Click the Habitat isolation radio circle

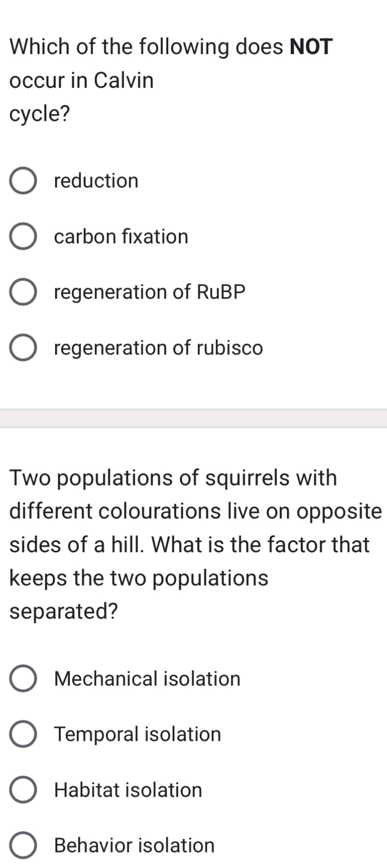(22, 790)
